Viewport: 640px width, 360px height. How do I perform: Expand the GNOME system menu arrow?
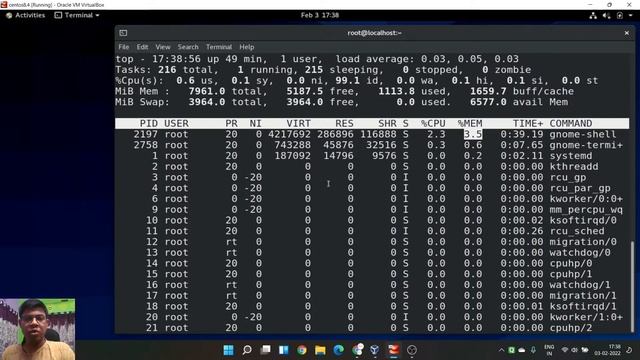tap(631, 16)
